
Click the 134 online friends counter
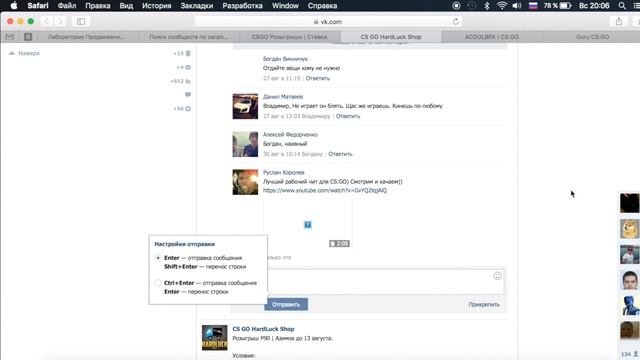(x=629, y=354)
